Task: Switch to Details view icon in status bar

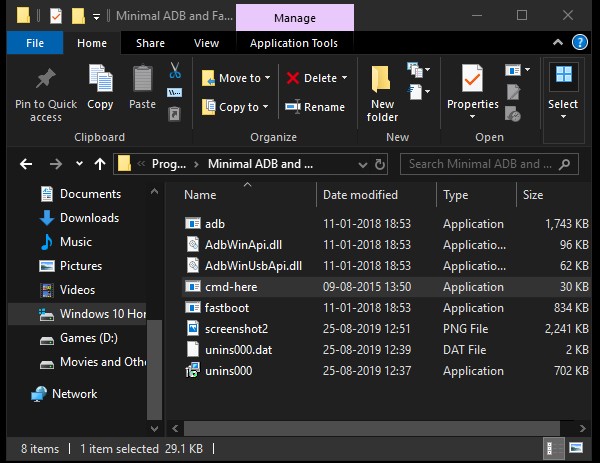Action: tap(553, 448)
